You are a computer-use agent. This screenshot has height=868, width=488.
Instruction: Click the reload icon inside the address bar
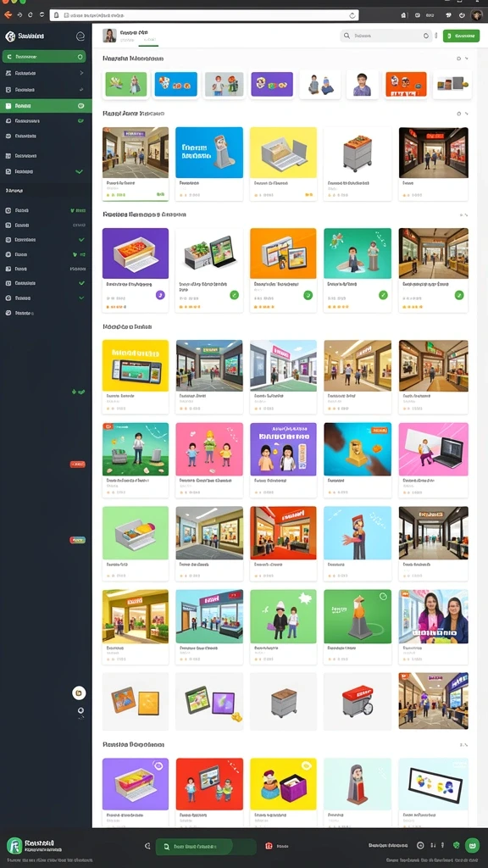click(352, 15)
